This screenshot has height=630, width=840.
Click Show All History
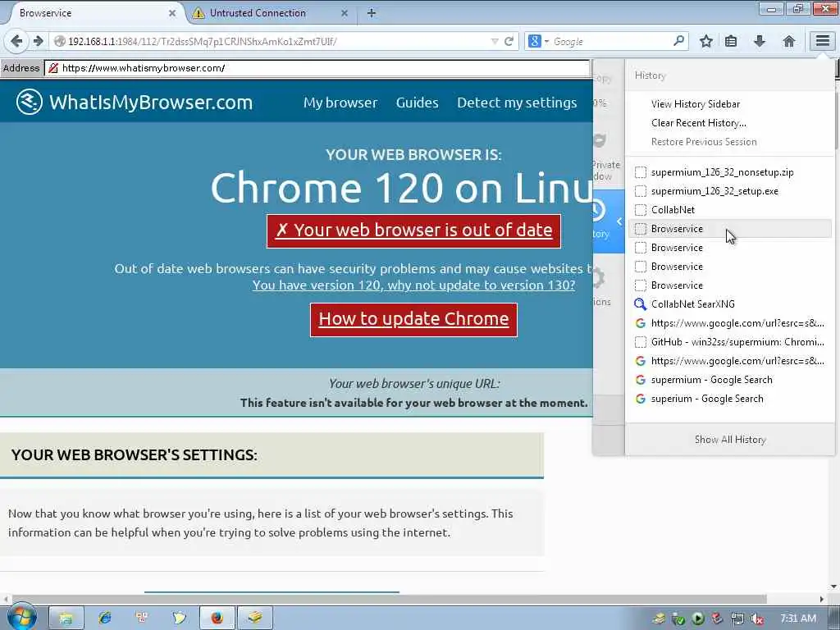pyautogui.click(x=729, y=440)
